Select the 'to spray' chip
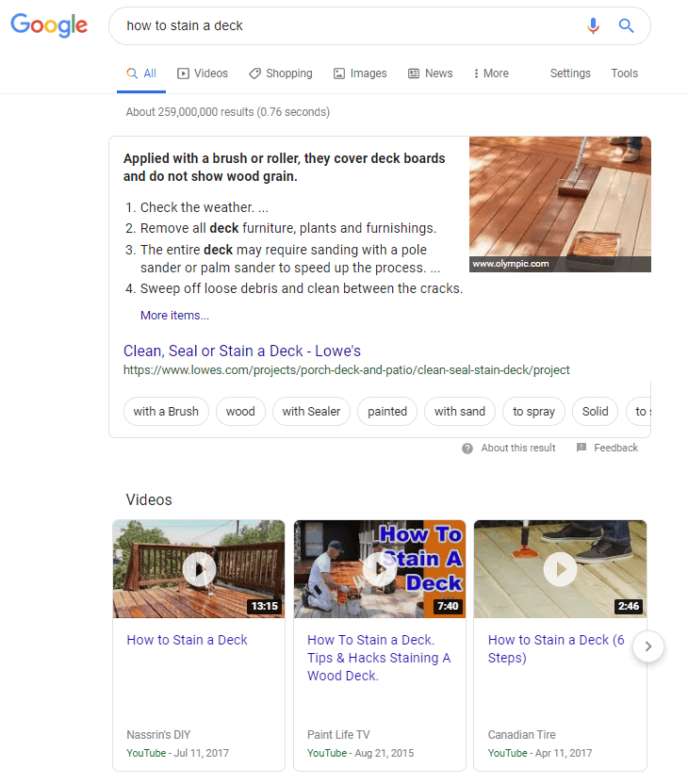The width and height of the screenshot is (688, 784). [x=533, y=412]
